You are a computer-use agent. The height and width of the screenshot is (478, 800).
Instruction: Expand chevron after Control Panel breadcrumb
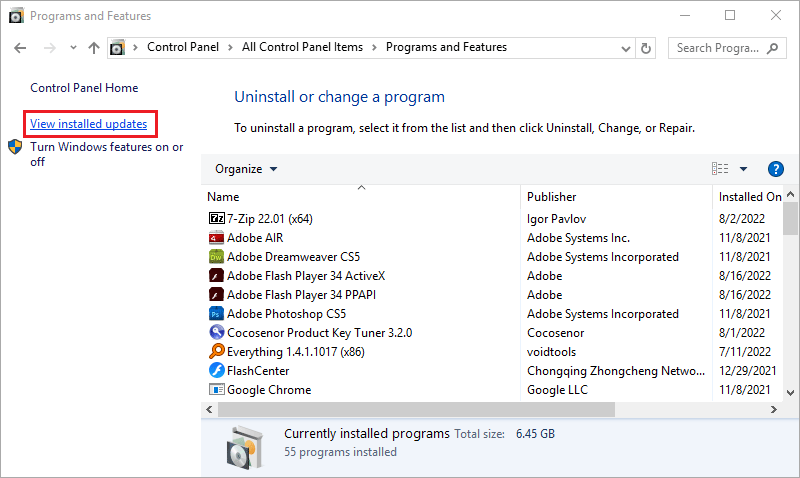pyautogui.click(x=230, y=47)
